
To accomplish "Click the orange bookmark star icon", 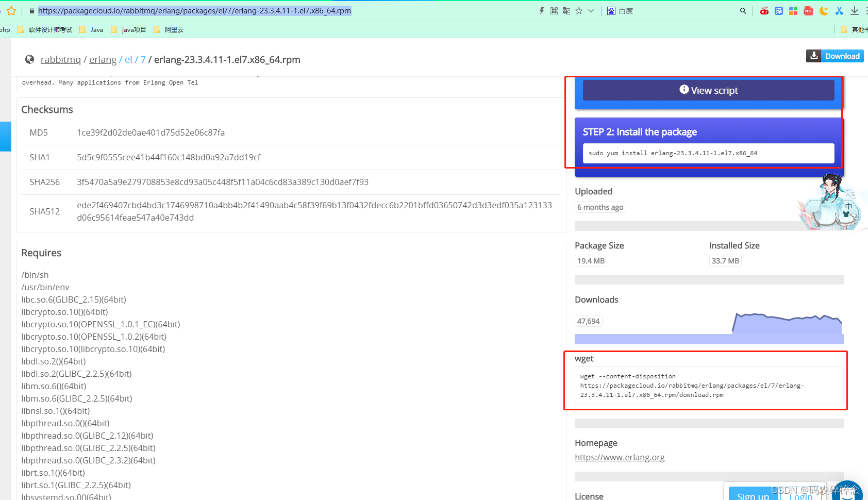I will click(x=11, y=11).
